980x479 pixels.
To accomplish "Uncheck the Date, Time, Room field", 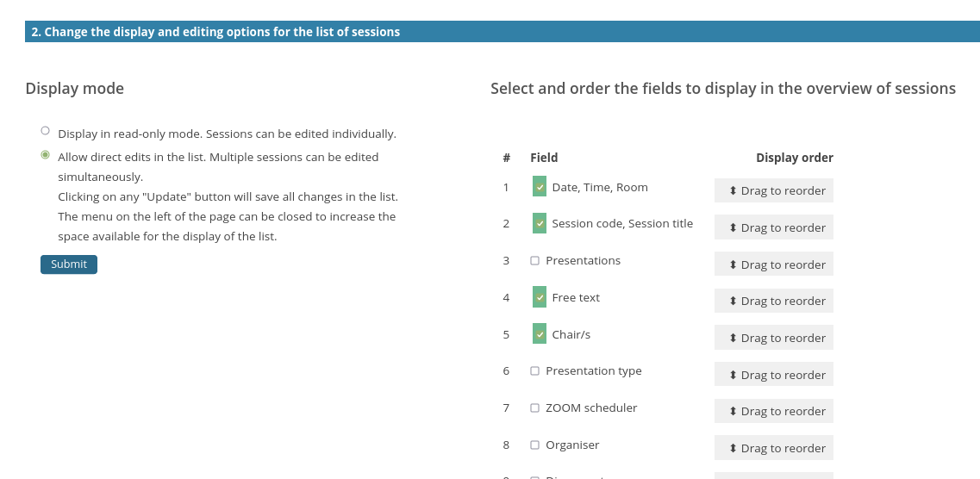I will [x=540, y=186].
